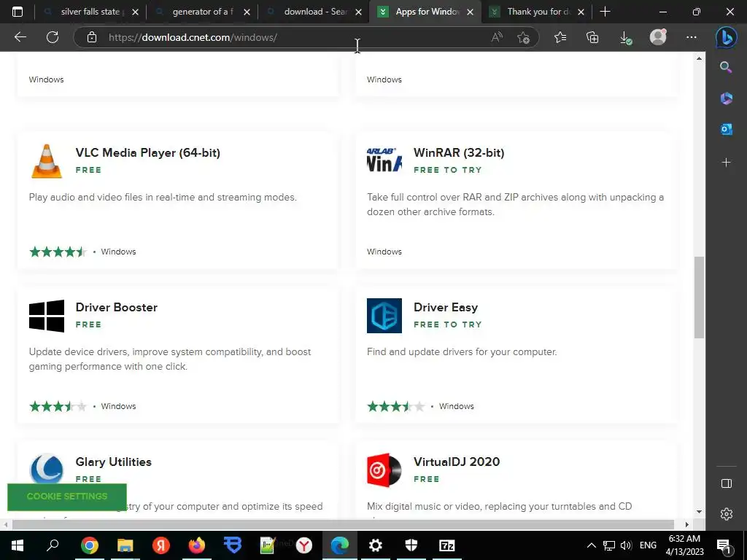Open Microsoft 365 sidebar icon
The image size is (747, 560).
click(x=726, y=98)
